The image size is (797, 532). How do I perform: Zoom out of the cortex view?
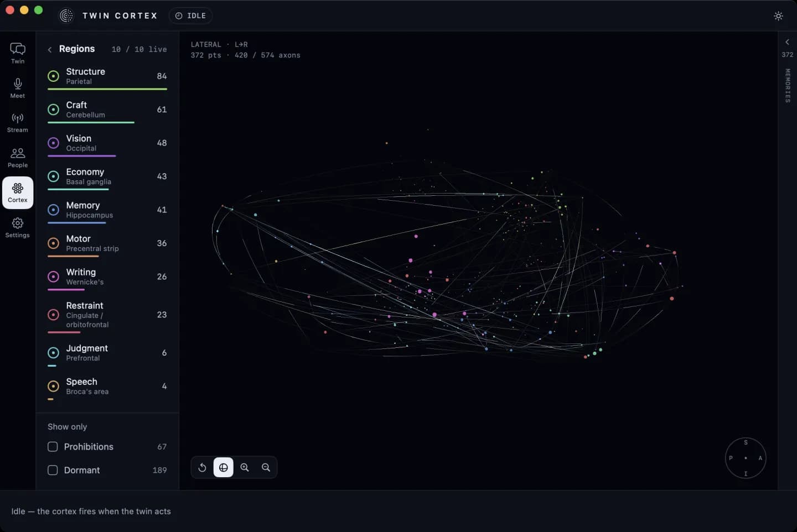[x=266, y=467]
